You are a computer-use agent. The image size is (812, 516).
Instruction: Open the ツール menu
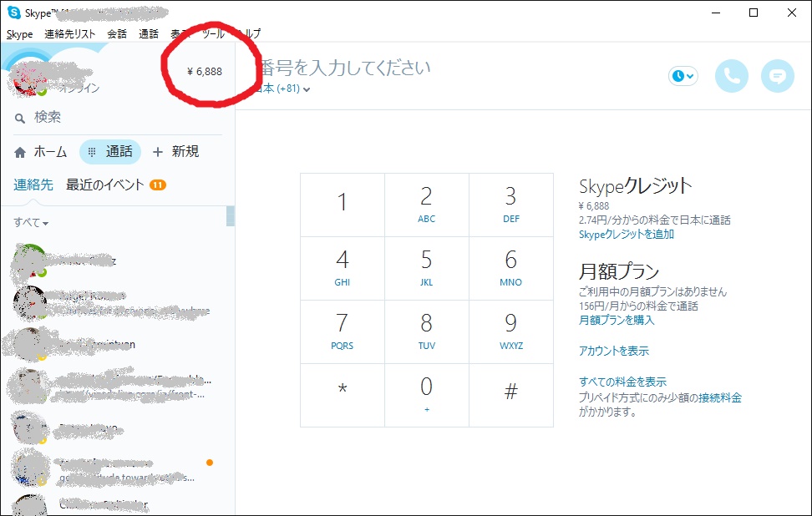point(213,34)
